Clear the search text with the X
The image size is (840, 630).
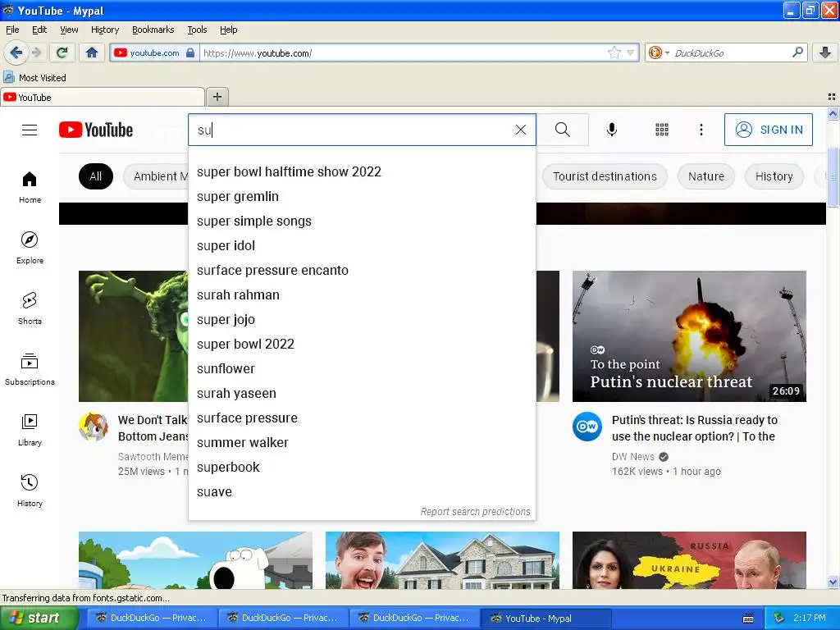coord(521,130)
